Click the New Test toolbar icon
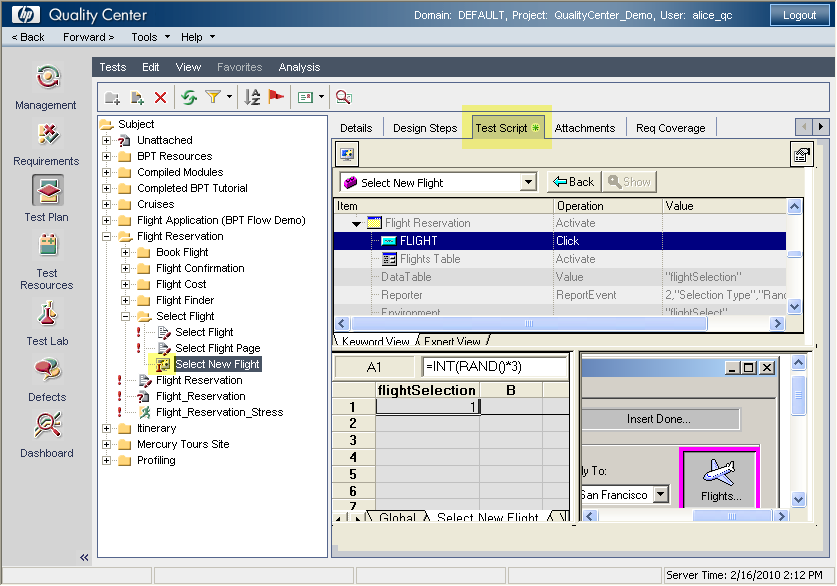 [137, 97]
